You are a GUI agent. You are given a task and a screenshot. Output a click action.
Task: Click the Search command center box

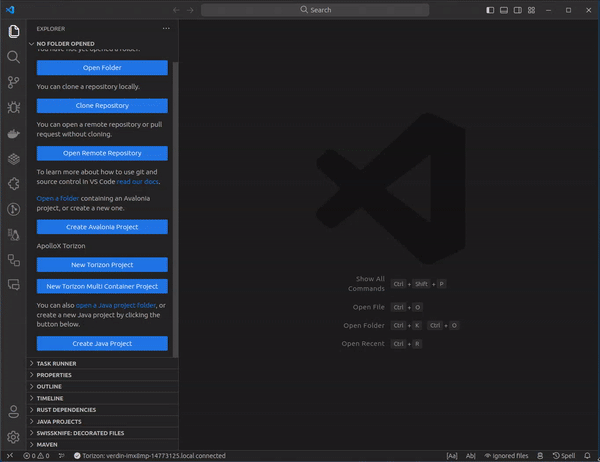[x=315, y=10]
